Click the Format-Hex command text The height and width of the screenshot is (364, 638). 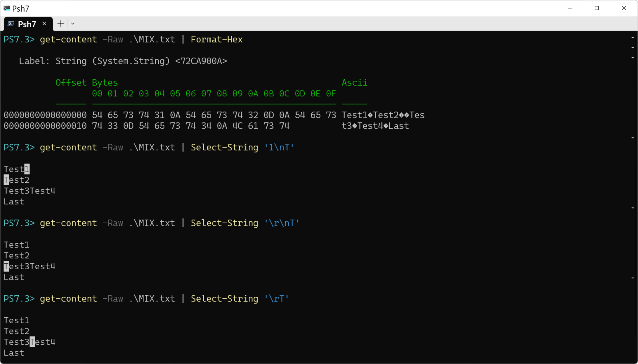coord(216,39)
